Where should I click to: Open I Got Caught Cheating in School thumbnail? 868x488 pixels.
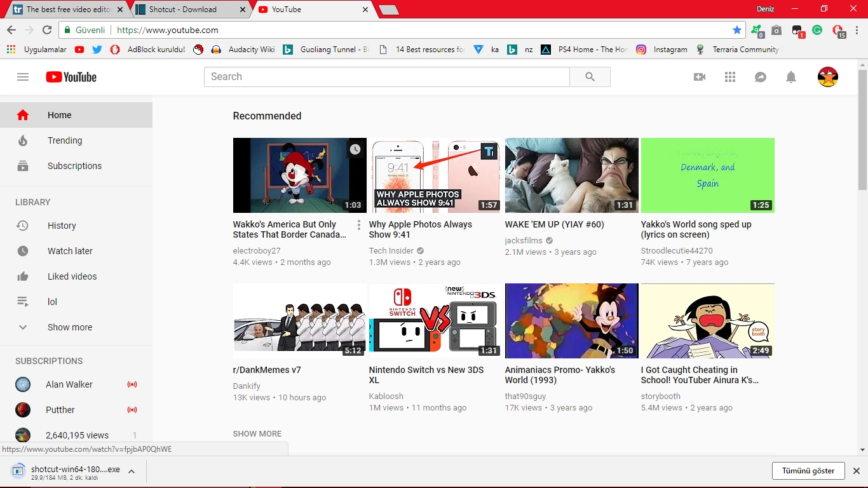pos(708,321)
